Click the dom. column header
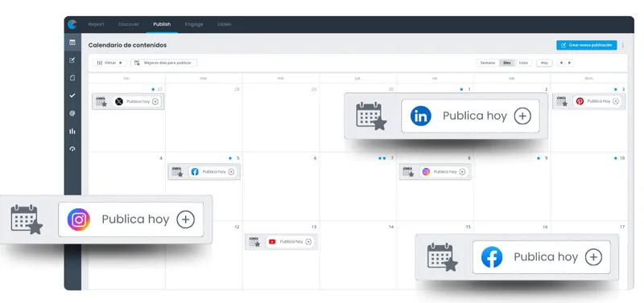This screenshot has width=644, height=303. [589, 78]
